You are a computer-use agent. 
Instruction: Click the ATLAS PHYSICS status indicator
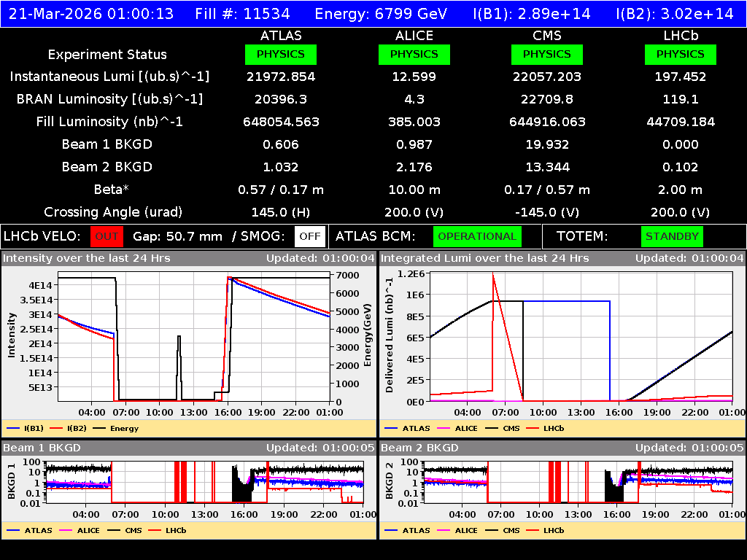(x=281, y=54)
